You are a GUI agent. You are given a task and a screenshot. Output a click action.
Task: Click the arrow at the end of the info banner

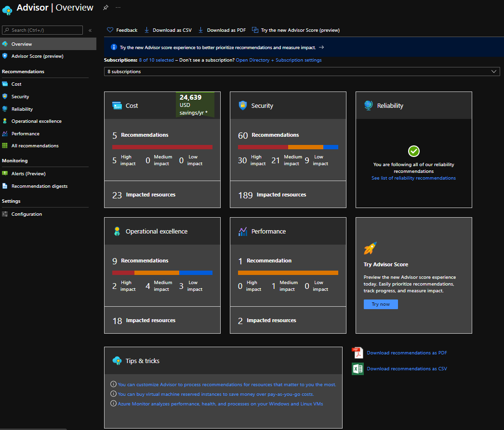coord(321,47)
